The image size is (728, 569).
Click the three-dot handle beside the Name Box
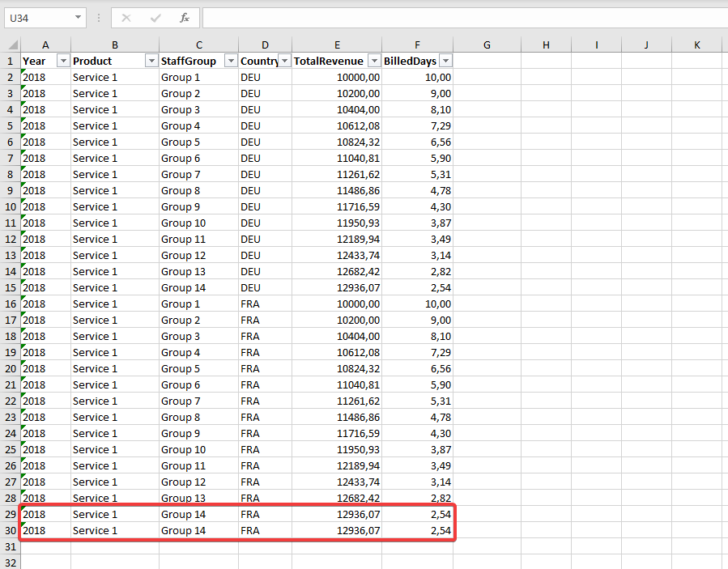point(99,18)
